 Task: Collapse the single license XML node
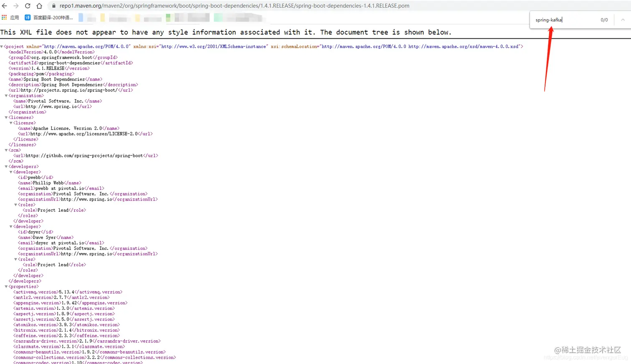(11, 123)
